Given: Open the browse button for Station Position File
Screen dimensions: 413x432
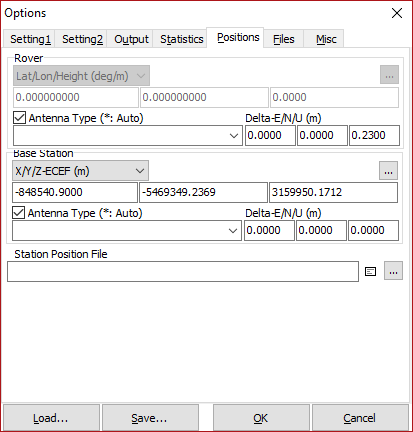Looking at the screenshot, I should pyautogui.click(x=393, y=271).
